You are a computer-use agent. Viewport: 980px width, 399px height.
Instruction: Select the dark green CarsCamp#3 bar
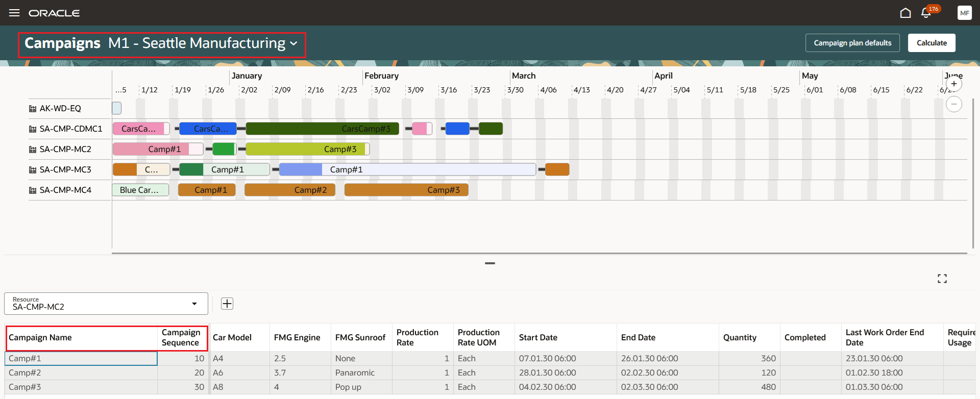click(x=323, y=129)
